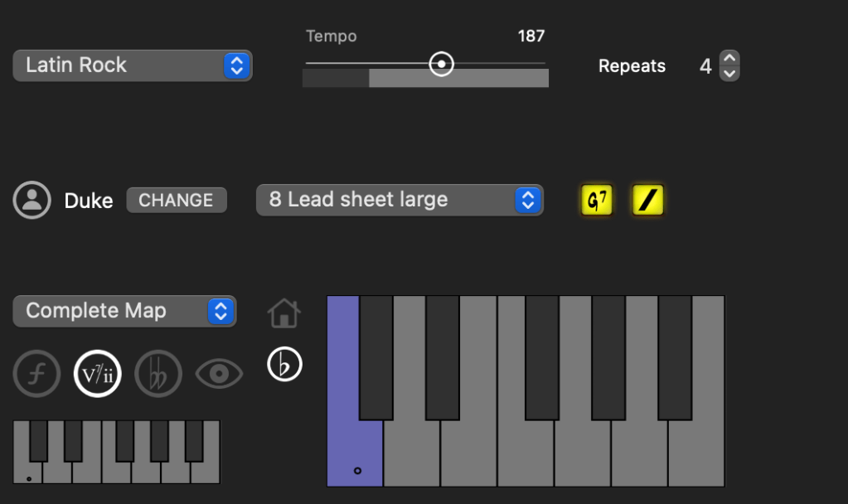Click the small mini keyboard thumbnail
The width and height of the screenshot is (848, 504).
coord(116,452)
